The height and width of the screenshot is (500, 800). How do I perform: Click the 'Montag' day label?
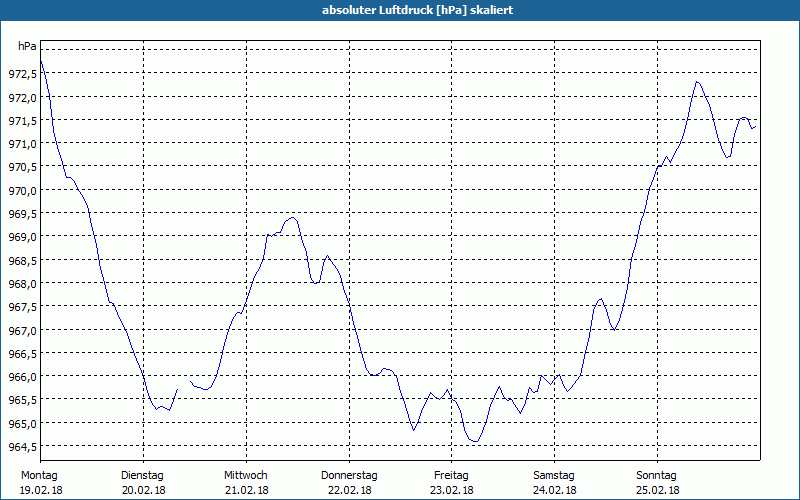coord(39,476)
